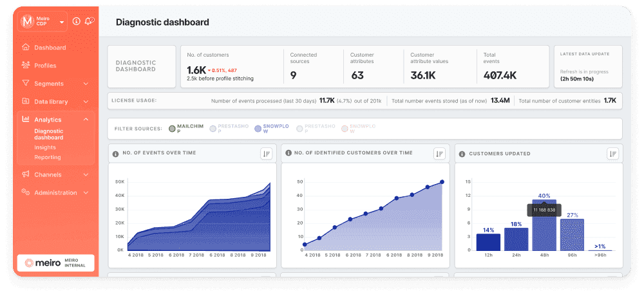The image size is (644, 296).
Task: Toggle the Mailchimp source filter
Action: (x=172, y=129)
